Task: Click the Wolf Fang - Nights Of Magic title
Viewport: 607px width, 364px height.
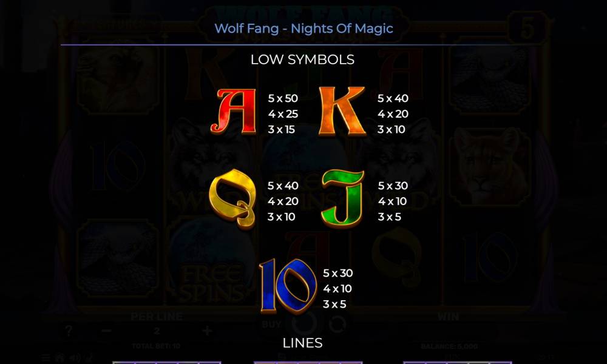Action: tap(304, 29)
